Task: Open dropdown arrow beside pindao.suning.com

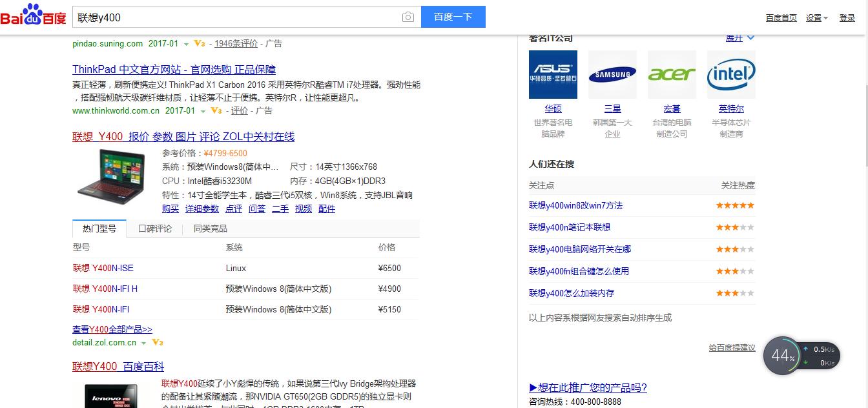Action: pos(186,45)
